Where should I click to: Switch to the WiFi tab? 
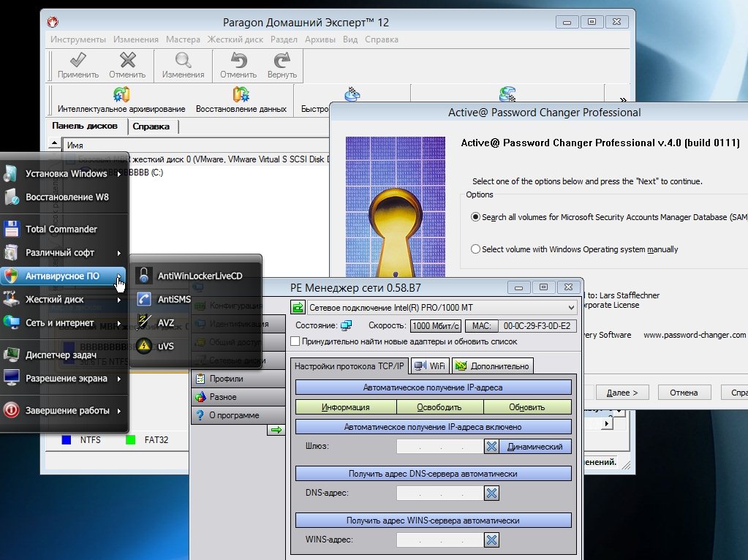click(x=430, y=366)
